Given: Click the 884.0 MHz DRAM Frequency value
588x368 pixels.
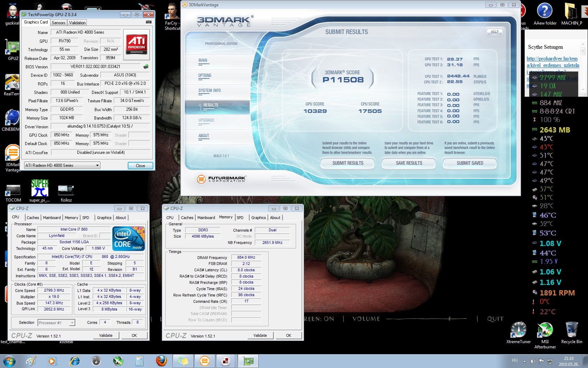Looking at the screenshot, I should (246, 257).
